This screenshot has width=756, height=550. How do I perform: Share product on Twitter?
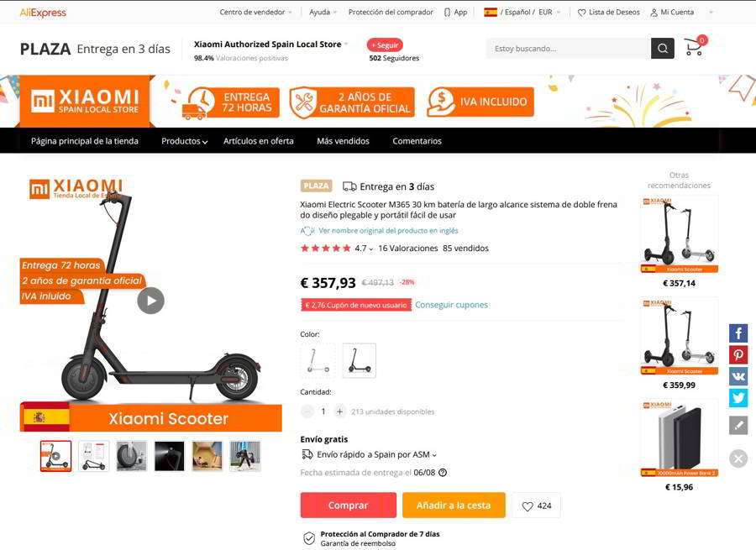pos(738,398)
